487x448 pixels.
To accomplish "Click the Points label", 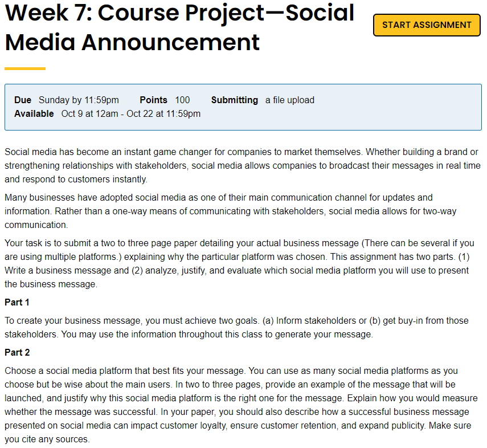I will click(x=153, y=100).
